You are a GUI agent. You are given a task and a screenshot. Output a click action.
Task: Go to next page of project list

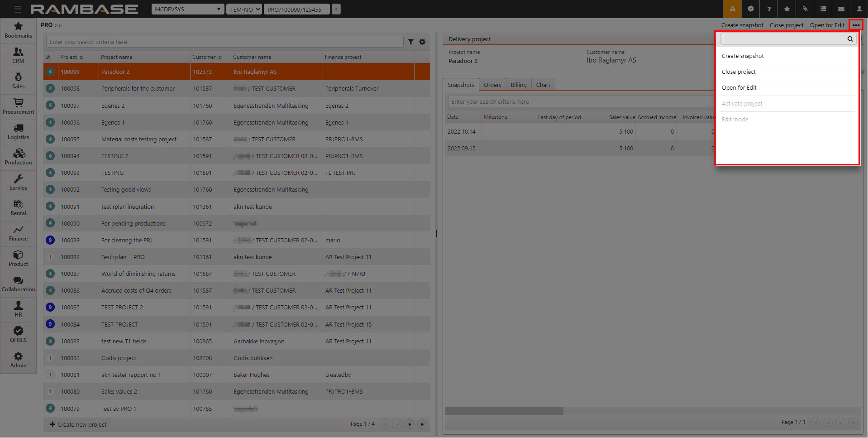click(410, 424)
